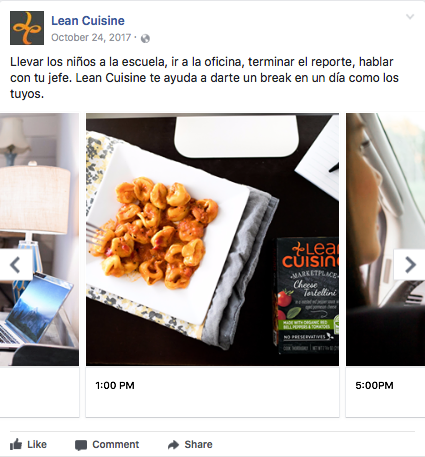Open the lamp and laptop photo card

(x=39, y=239)
